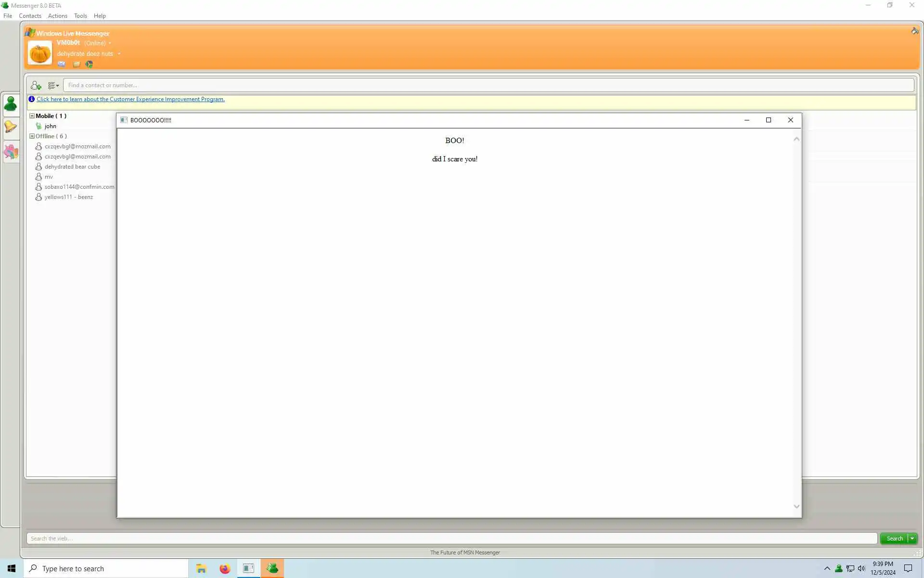The height and width of the screenshot is (578, 924).
Task: Open the Contacts menu
Action: (x=30, y=16)
